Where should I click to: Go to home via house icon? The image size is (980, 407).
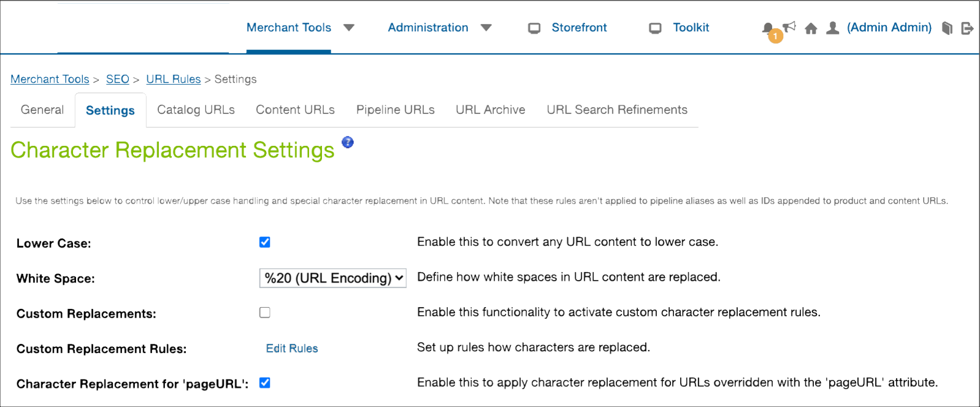tap(811, 28)
